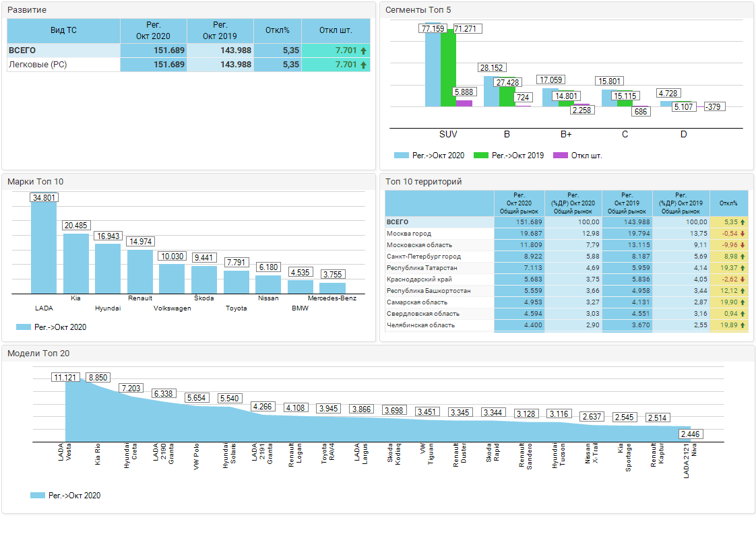Screen dimensions: 756x534
Task: Click legend swatch in Марки Топ 10
Action: pos(23,327)
